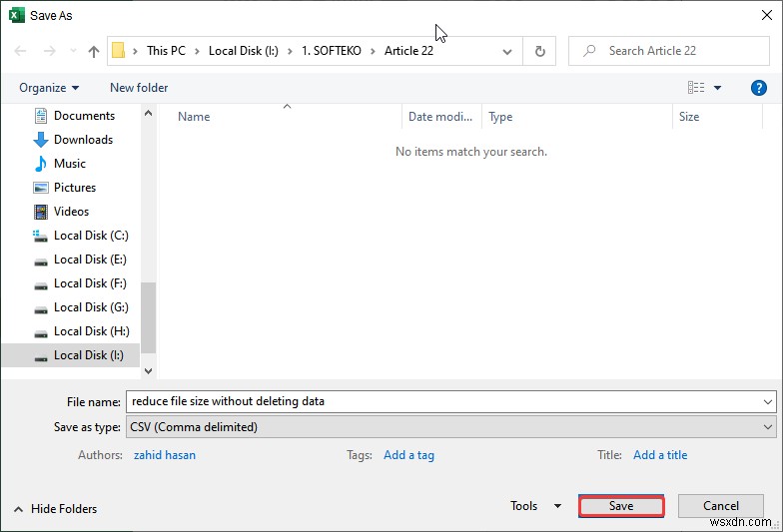Change the view layout icon

695,88
